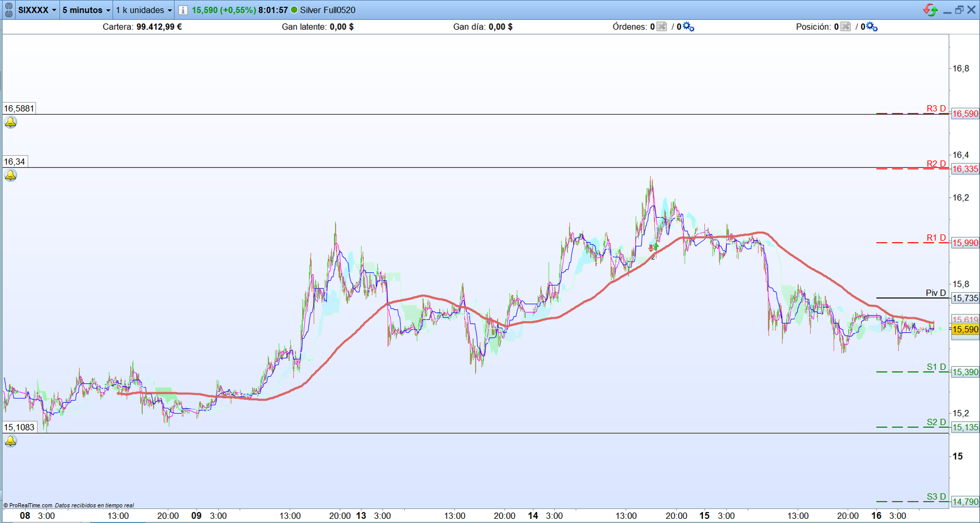Screen dimensions: 980x523
Task: Click the 16,34 alert price label
Action: pos(15,162)
